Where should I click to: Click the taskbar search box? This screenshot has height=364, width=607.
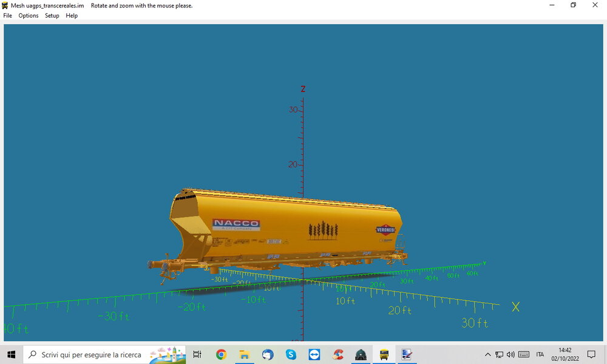[x=104, y=354]
